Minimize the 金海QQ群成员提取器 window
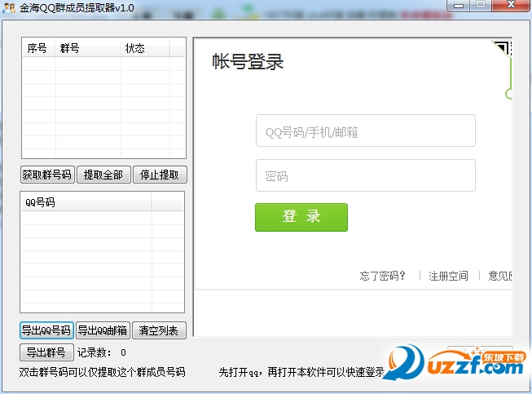This screenshot has width=532, height=394. click(459, 6)
